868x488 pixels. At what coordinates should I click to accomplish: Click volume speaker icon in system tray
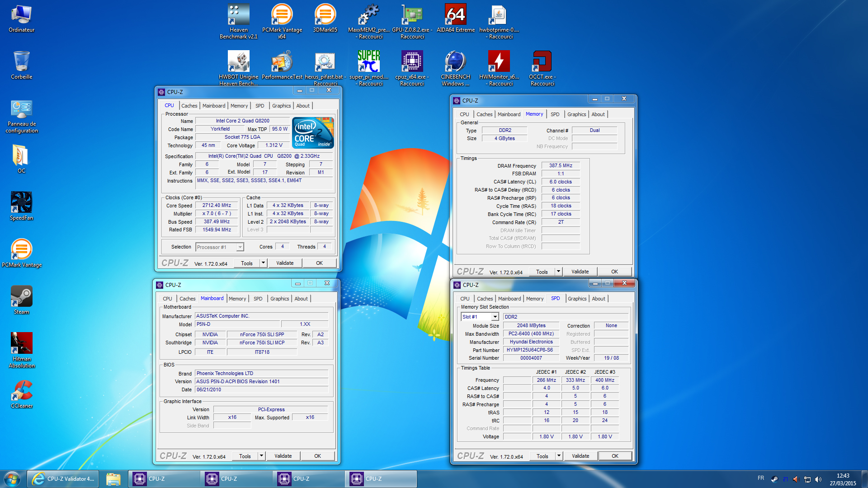pyautogui.click(x=818, y=479)
